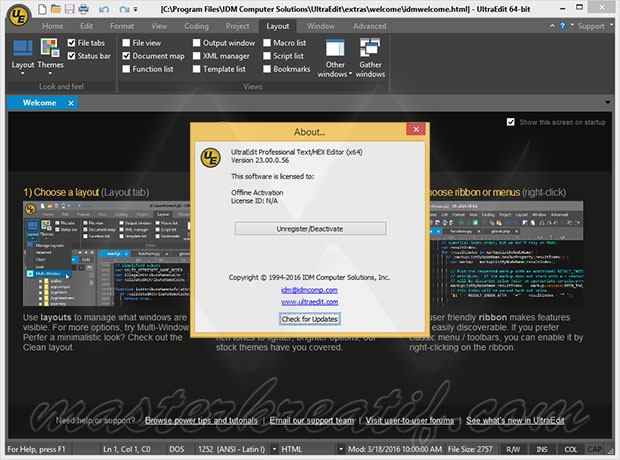Enable the Template list checkbox
The image size is (620, 460).
pos(197,69)
